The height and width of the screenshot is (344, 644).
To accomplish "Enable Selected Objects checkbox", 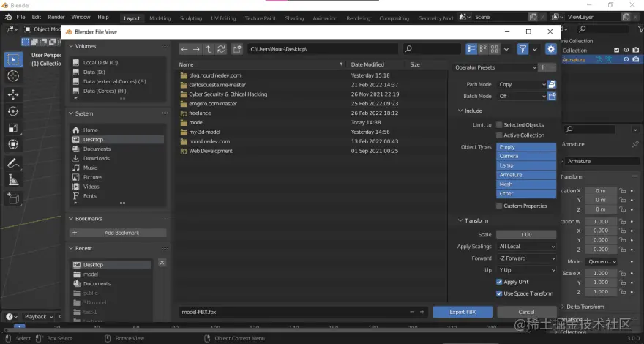I will [499, 125].
